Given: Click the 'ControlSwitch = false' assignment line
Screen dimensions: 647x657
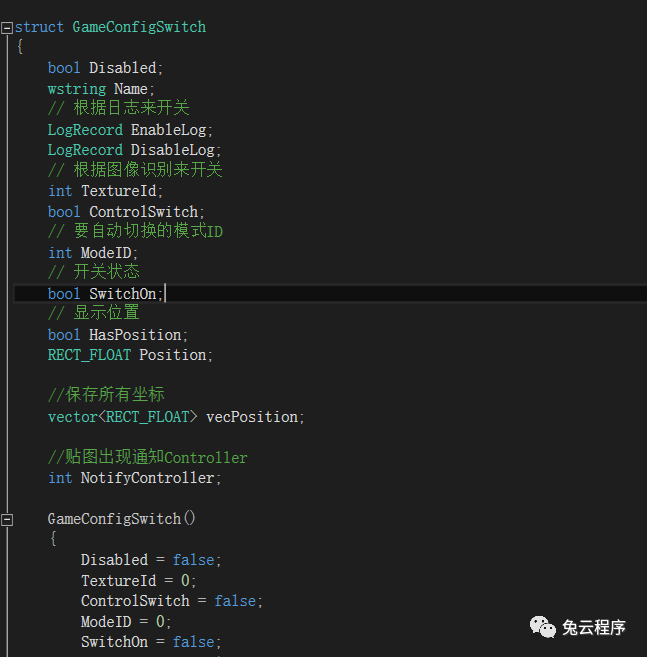Looking at the screenshot, I should pyautogui.click(x=172, y=601).
